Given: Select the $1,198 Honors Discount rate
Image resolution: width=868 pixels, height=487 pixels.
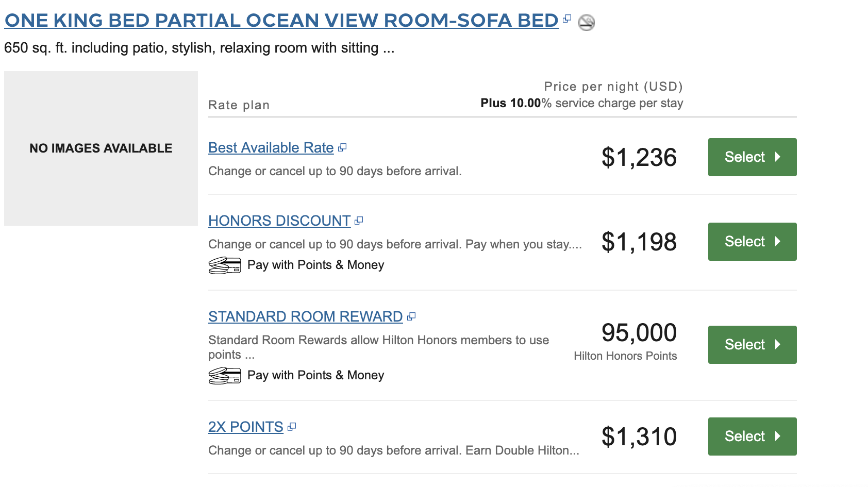Looking at the screenshot, I should click(752, 242).
